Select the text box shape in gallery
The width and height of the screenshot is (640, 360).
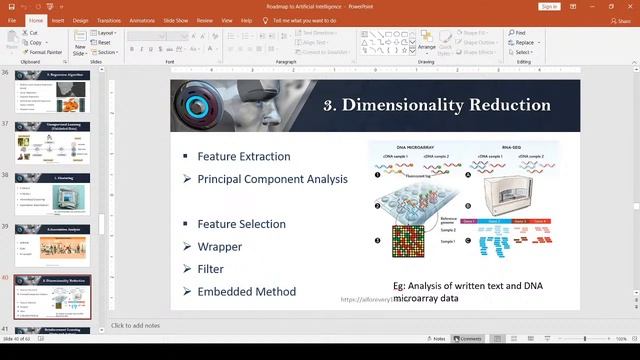(364, 34)
